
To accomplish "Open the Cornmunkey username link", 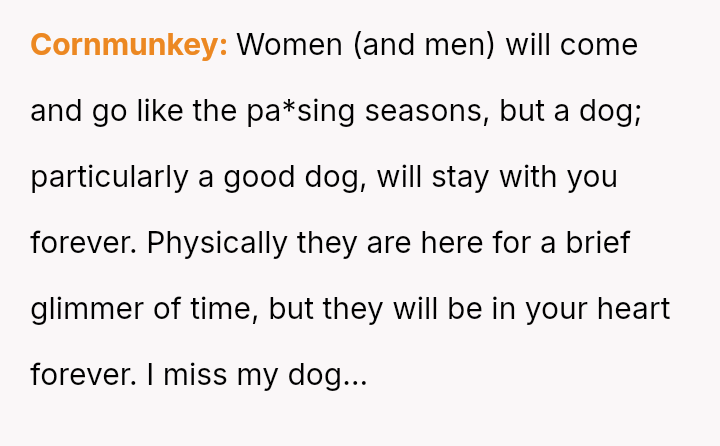I will pyautogui.click(x=129, y=45).
